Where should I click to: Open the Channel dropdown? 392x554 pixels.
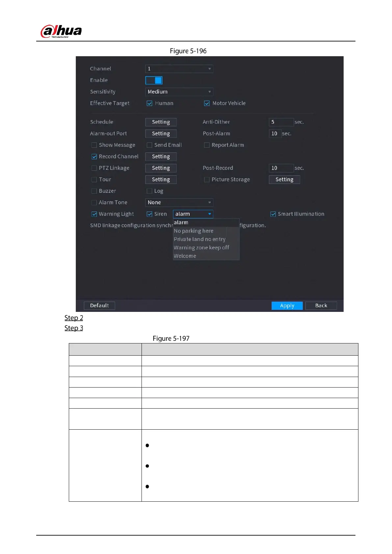point(179,69)
